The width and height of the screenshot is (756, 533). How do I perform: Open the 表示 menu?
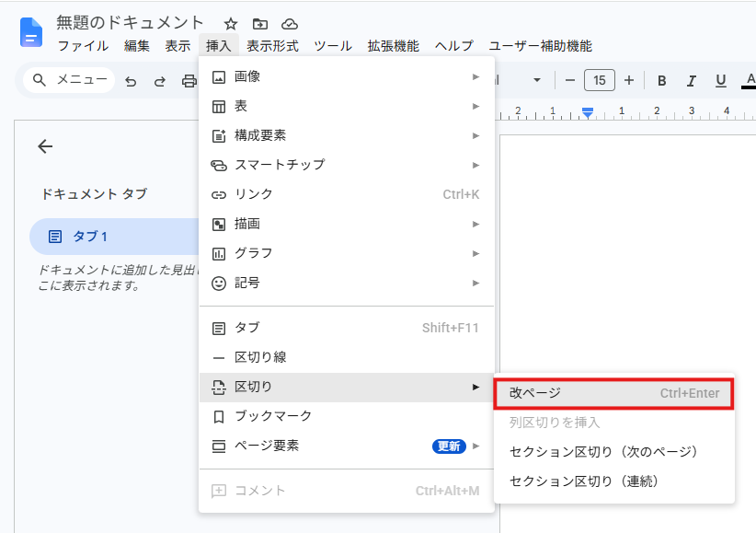click(178, 46)
